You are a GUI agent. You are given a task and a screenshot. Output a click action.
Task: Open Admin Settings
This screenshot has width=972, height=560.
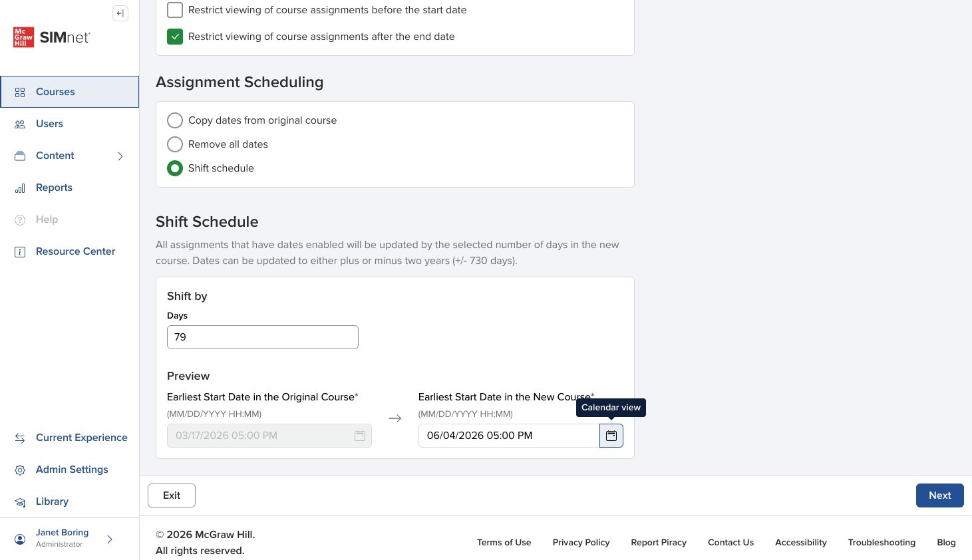tap(70, 470)
